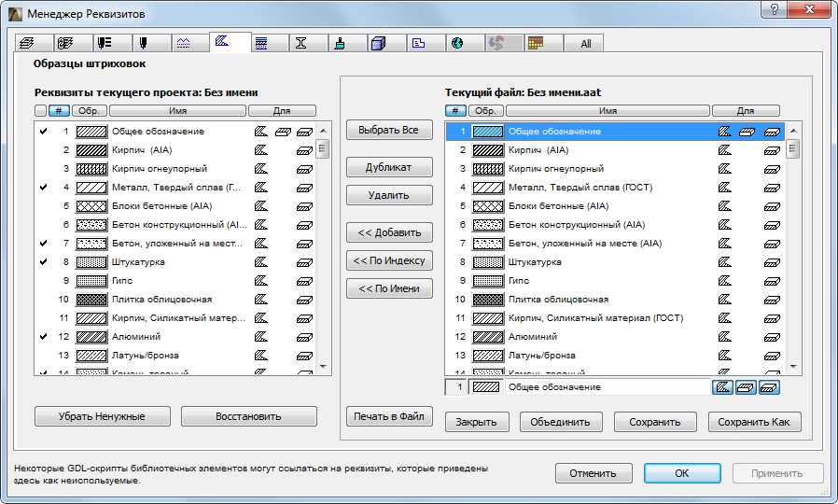
Task: Open the Layer Combinations attribute tab
Action: click(x=73, y=43)
